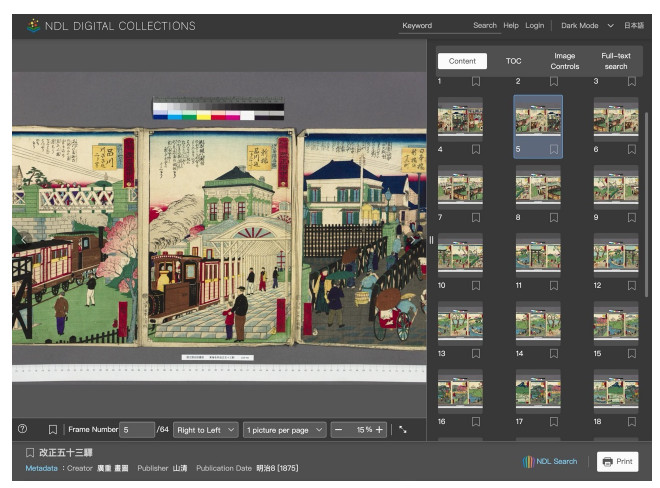
Task: Switch to the TOC tab
Action: pos(513,61)
